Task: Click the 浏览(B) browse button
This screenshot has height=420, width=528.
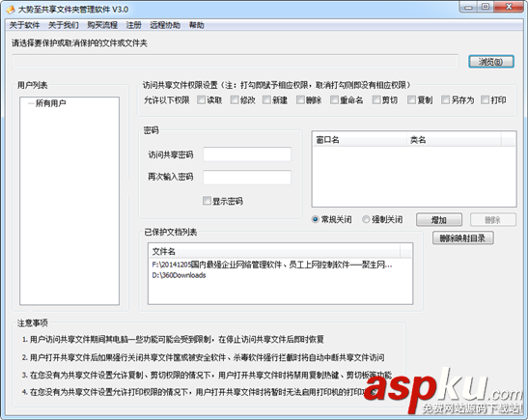Action: [x=491, y=62]
